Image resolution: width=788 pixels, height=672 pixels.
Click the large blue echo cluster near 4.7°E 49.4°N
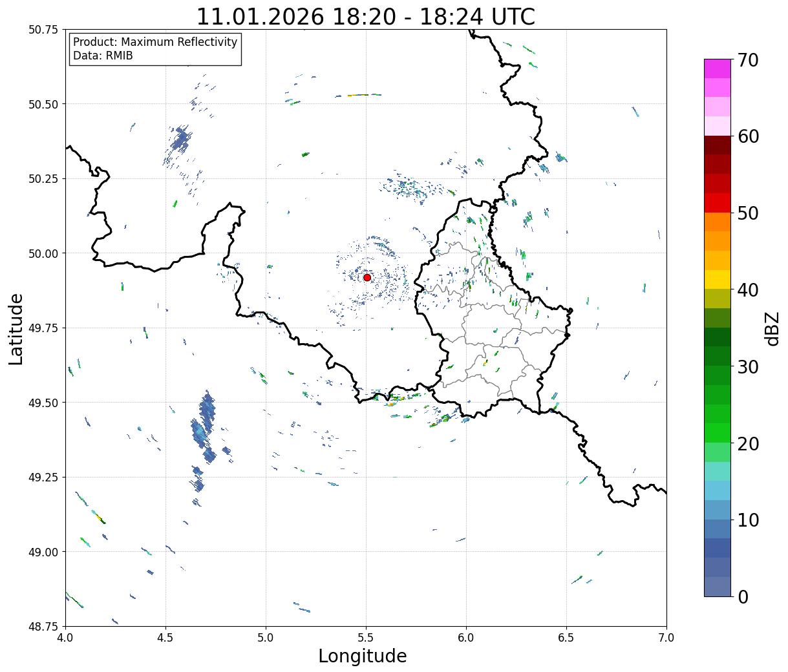point(204,428)
